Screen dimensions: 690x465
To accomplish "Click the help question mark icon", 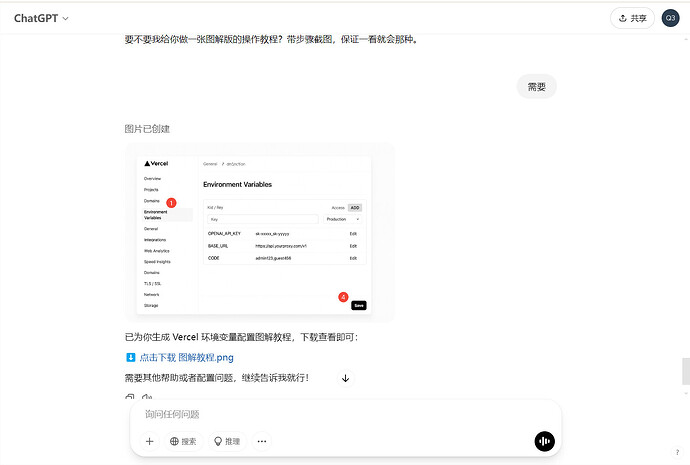I will point(677,452).
